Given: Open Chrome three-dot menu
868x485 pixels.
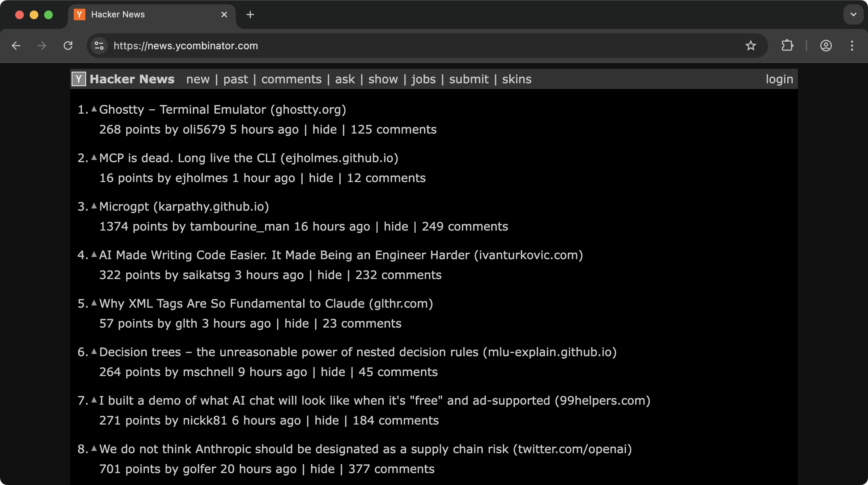Looking at the screenshot, I should 852,46.
